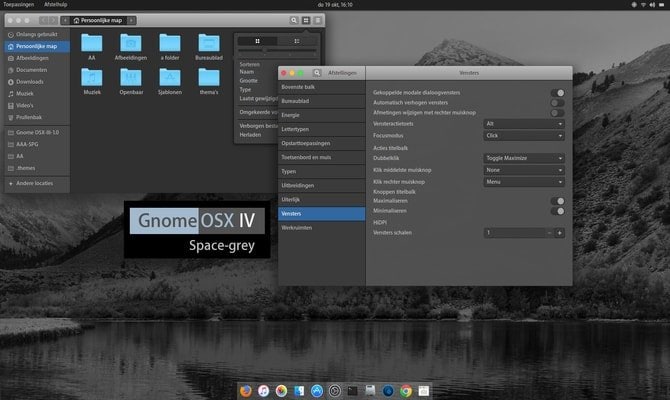The image size is (670, 400).
Task: Select Werkruimten in Afstellingen sidebar
Action: tap(321, 228)
